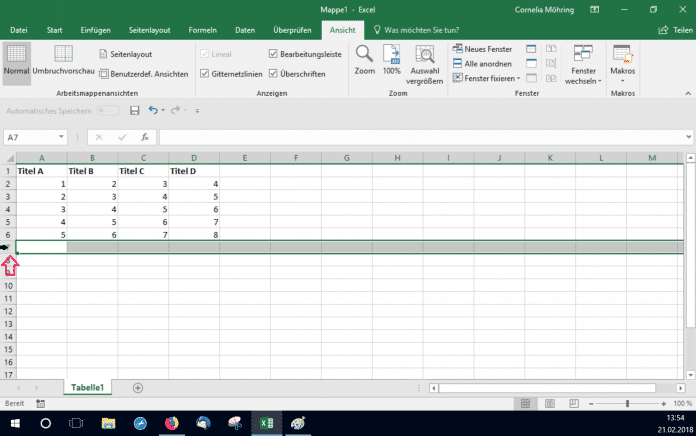Add new sheet with plus icon
The height and width of the screenshot is (436, 696).
pos(138,387)
